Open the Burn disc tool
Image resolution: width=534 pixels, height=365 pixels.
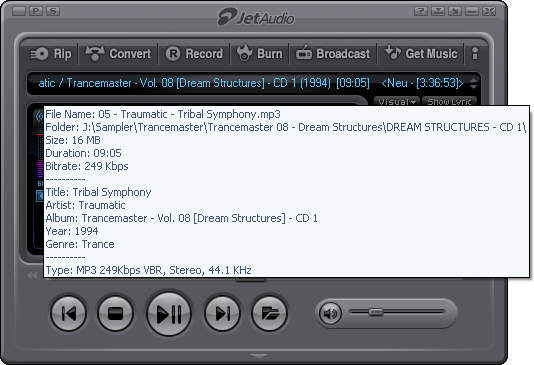260,54
